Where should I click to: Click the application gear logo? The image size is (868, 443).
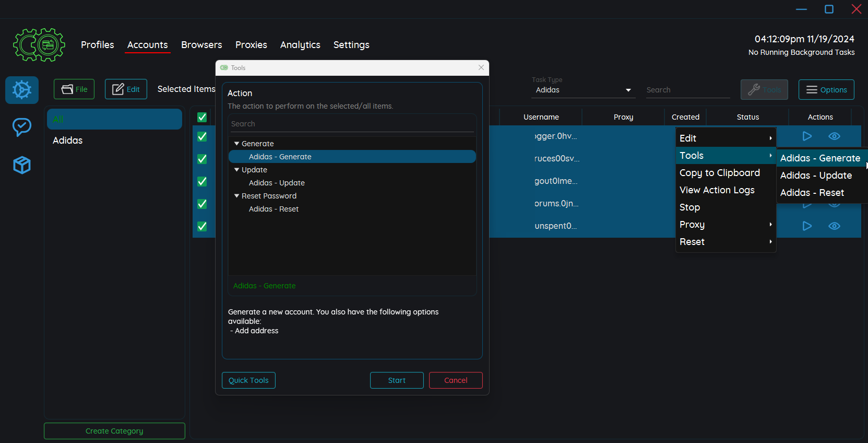click(39, 45)
